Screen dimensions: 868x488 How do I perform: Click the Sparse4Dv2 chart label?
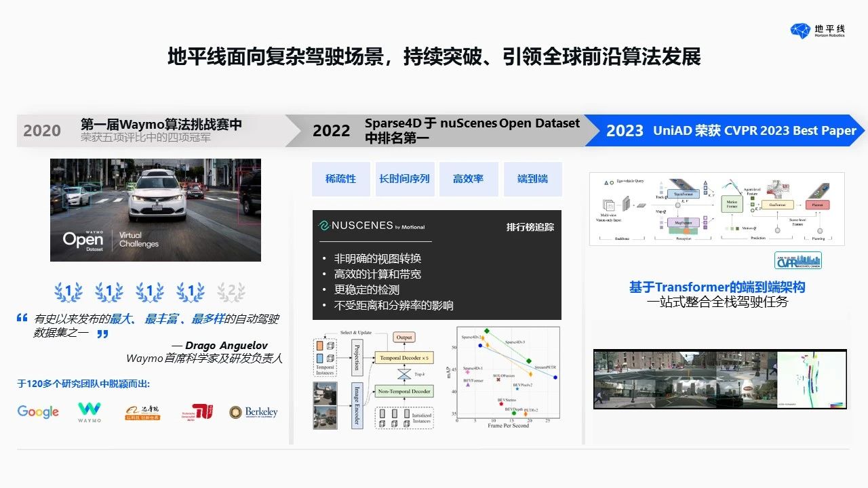coord(472,337)
